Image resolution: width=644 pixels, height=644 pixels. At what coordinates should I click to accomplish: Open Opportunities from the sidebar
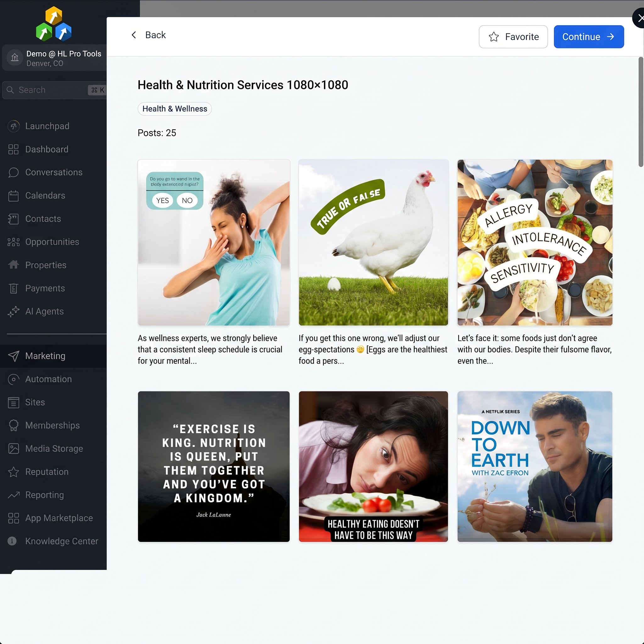[53, 242]
